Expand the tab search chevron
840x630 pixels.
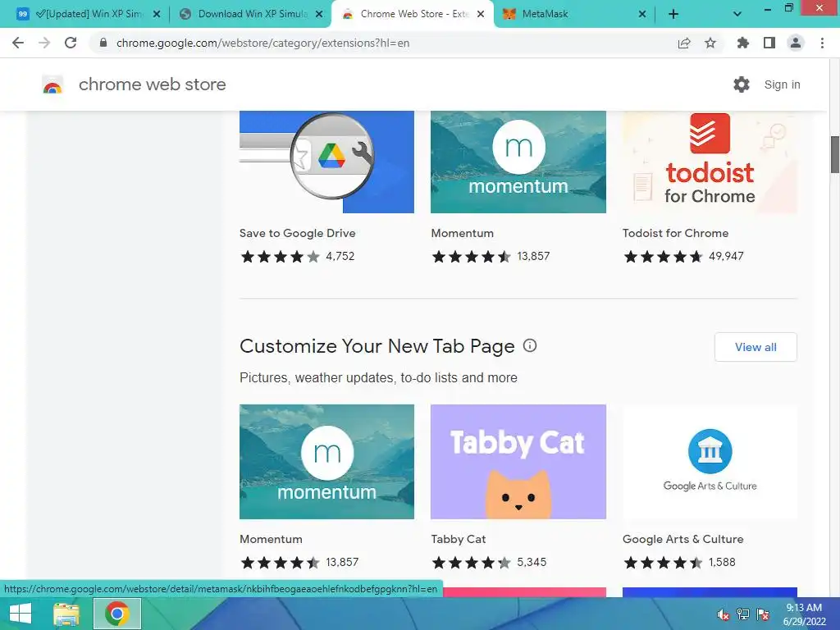(737, 15)
